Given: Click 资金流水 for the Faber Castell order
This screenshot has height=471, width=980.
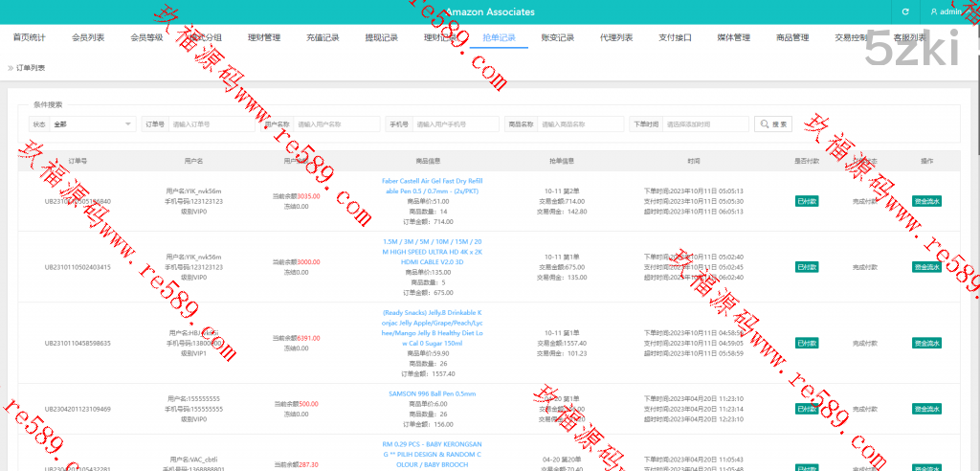Looking at the screenshot, I should point(926,201).
